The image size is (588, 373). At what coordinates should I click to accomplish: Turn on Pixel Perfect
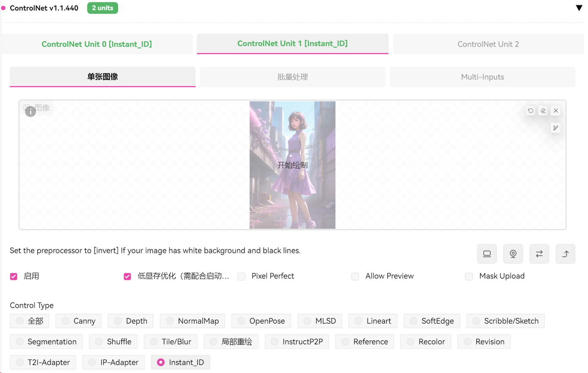241,276
